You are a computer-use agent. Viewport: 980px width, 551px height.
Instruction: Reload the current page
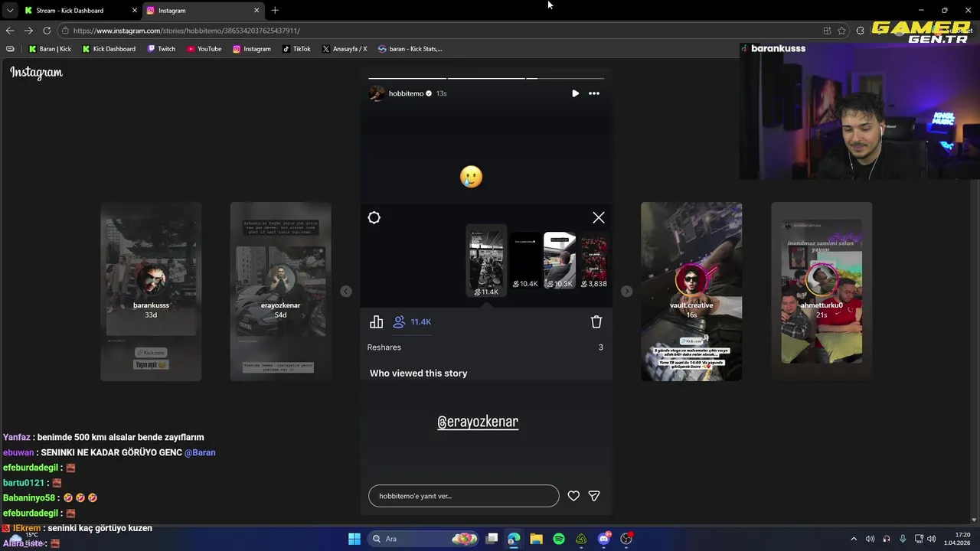[x=47, y=31]
